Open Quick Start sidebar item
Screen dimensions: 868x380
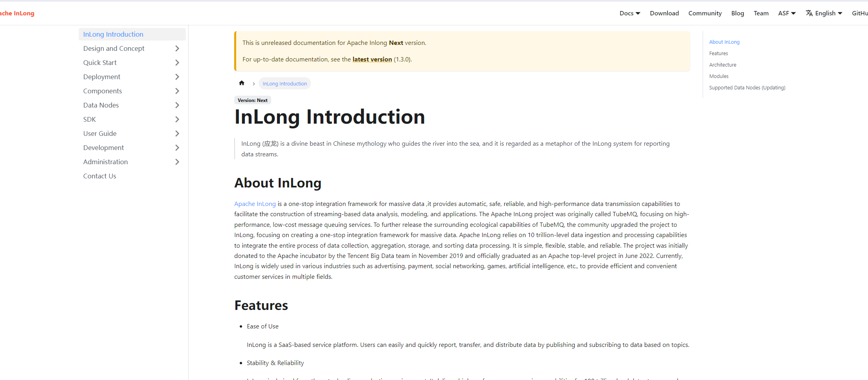100,63
